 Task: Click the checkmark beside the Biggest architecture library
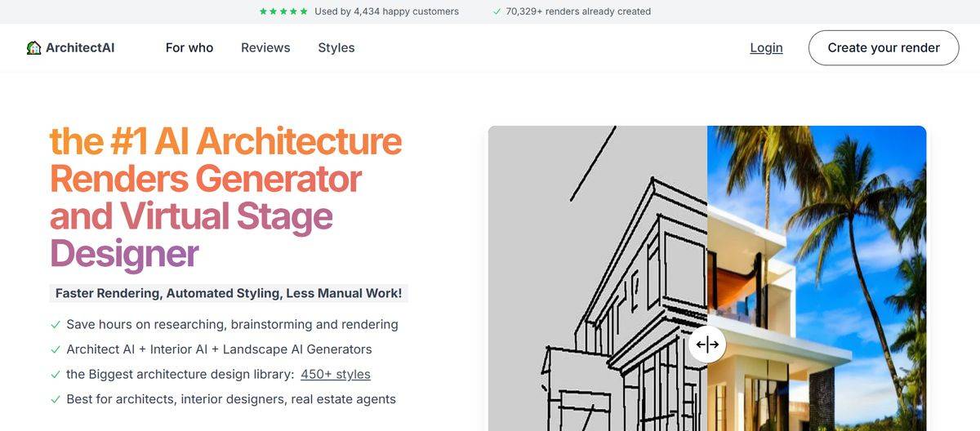(56, 375)
